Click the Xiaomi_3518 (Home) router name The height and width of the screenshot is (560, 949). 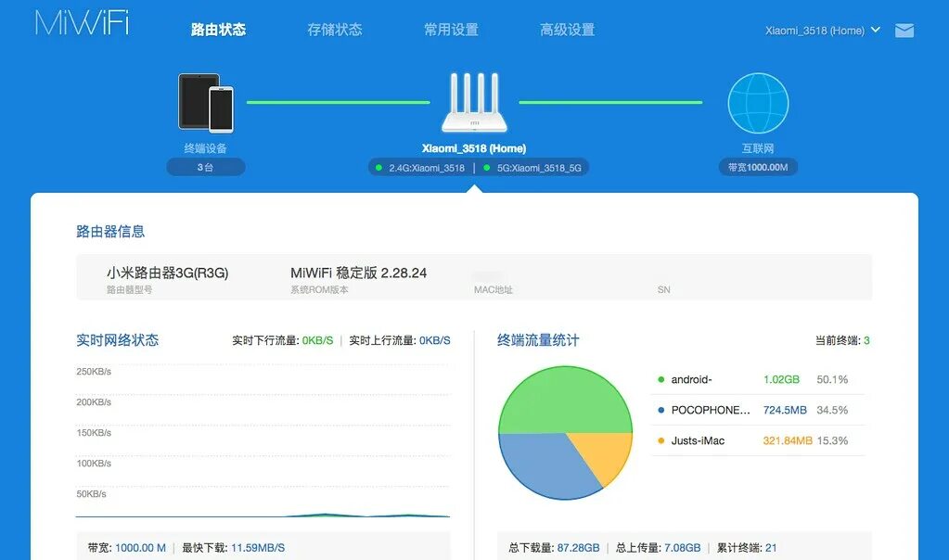pyautogui.click(x=474, y=148)
